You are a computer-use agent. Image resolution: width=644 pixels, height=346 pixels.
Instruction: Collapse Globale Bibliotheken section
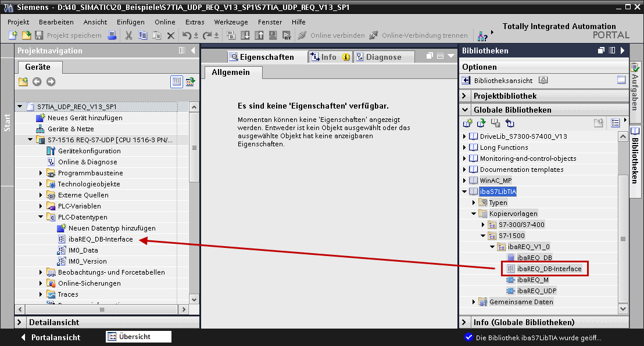[x=465, y=110]
